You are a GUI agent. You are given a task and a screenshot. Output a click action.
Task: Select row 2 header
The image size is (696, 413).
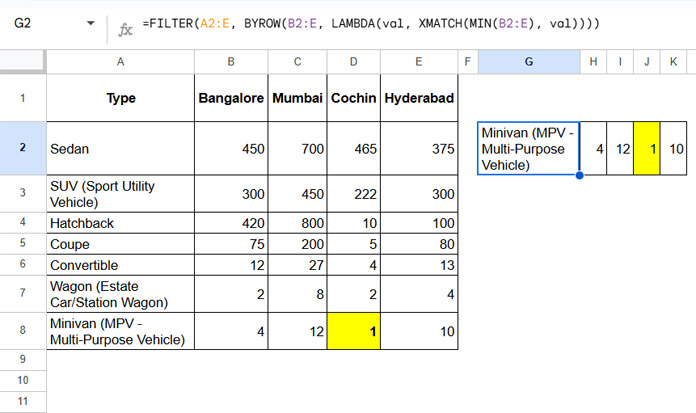pyautogui.click(x=23, y=148)
